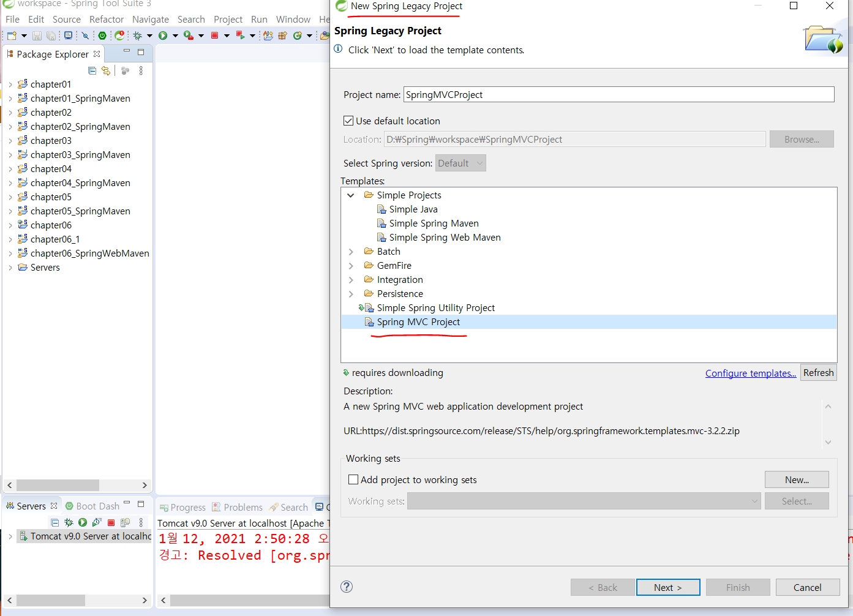Click the green Run icon in main toolbar
This screenshot has width=853, height=616.
coord(163,36)
